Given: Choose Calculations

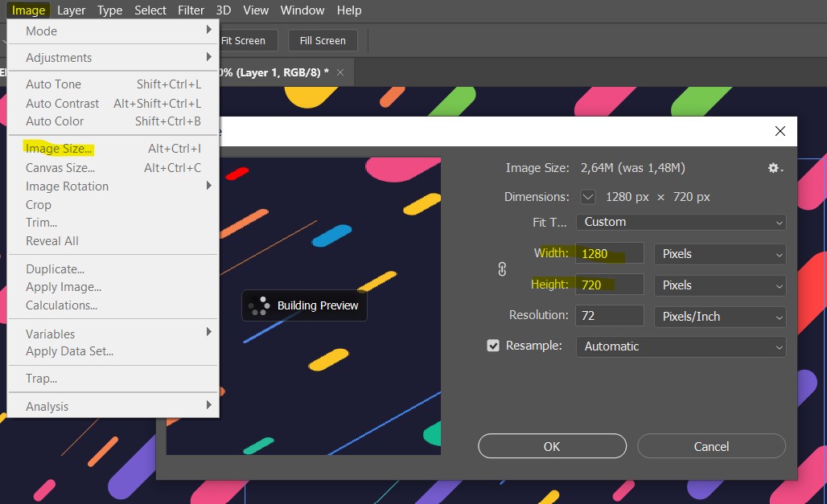Looking at the screenshot, I should point(113,305).
